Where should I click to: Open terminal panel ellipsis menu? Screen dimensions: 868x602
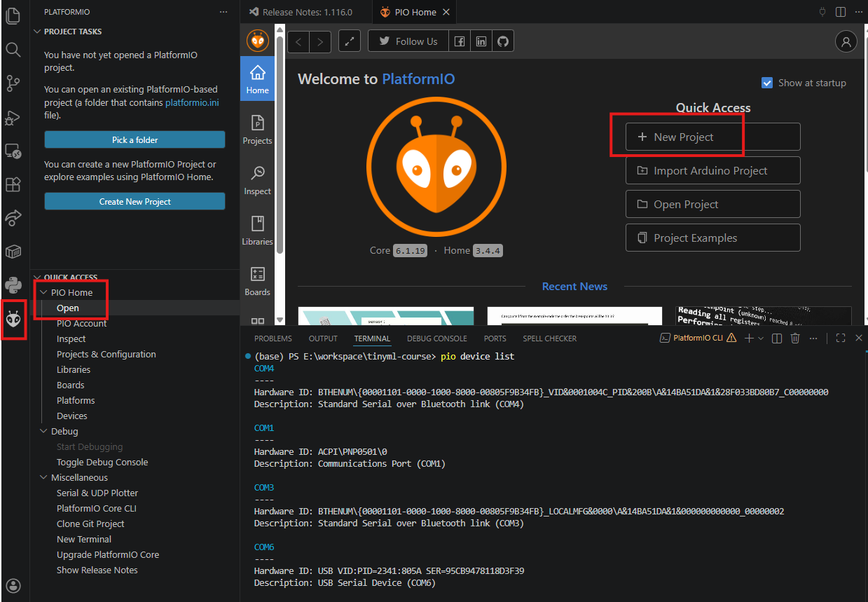[813, 338]
